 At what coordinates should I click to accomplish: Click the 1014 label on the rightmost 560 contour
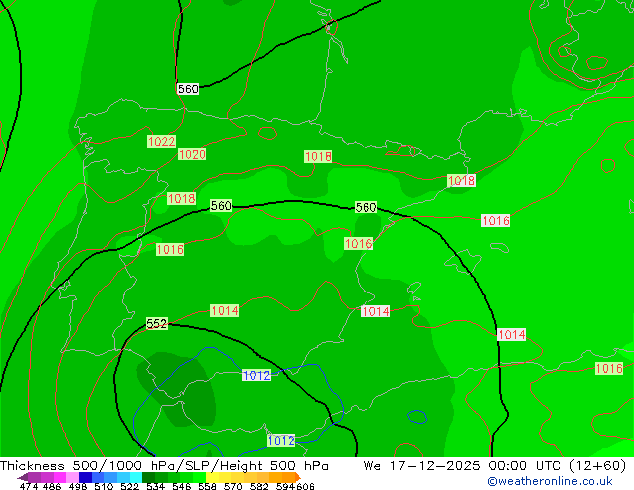[x=511, y=335]
